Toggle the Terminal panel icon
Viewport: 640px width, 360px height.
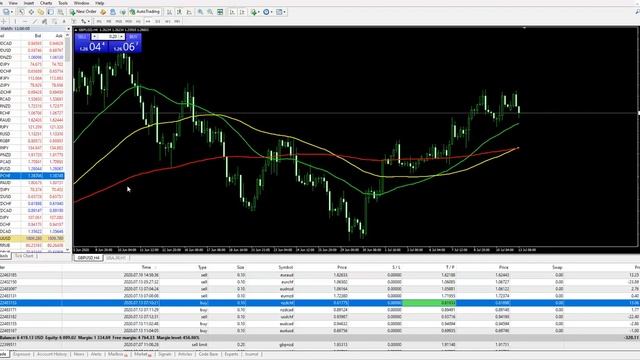pos(50,12)
